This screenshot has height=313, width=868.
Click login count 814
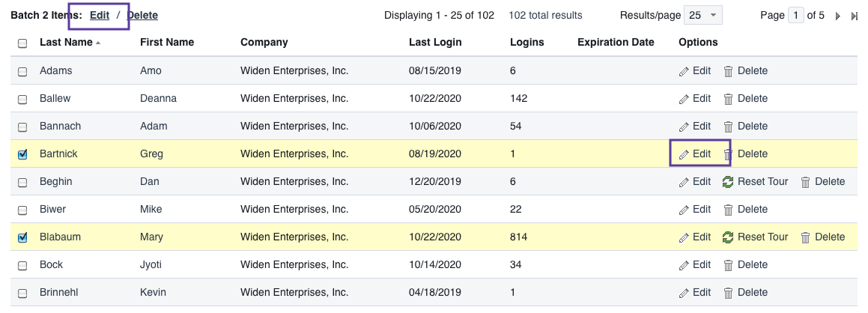point(519,237)
